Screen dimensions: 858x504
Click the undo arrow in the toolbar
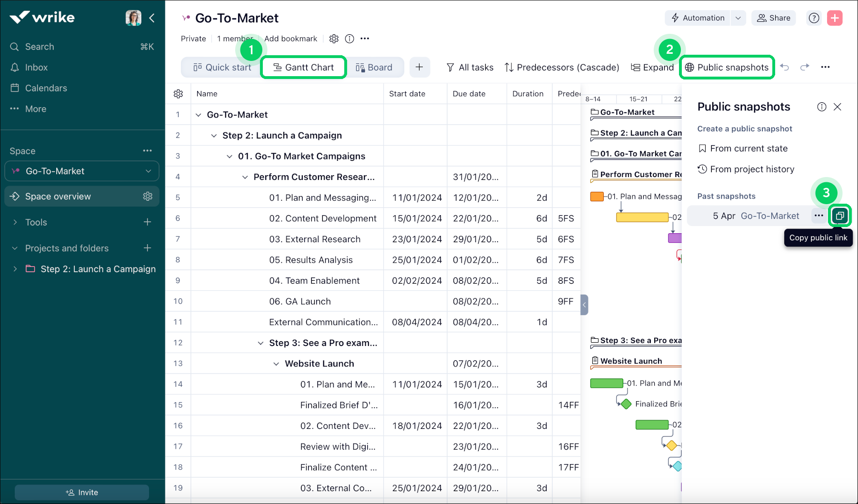(x=785, y=67)
